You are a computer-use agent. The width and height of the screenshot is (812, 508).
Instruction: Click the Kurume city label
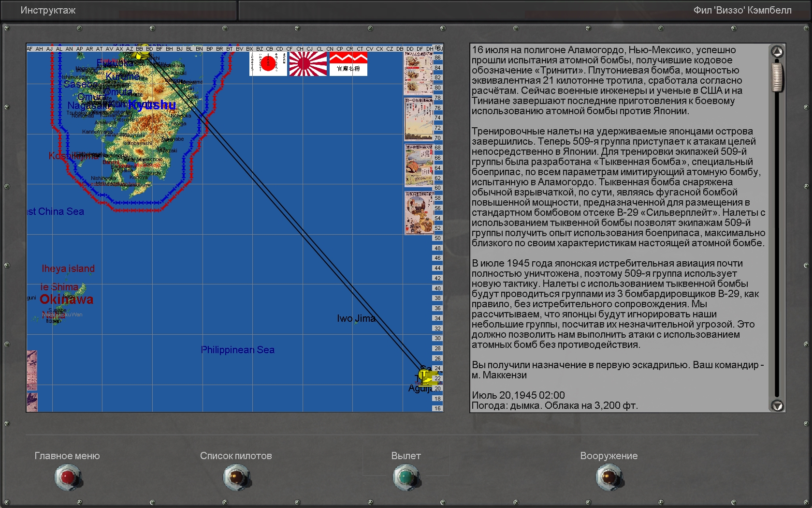point(122,76)
